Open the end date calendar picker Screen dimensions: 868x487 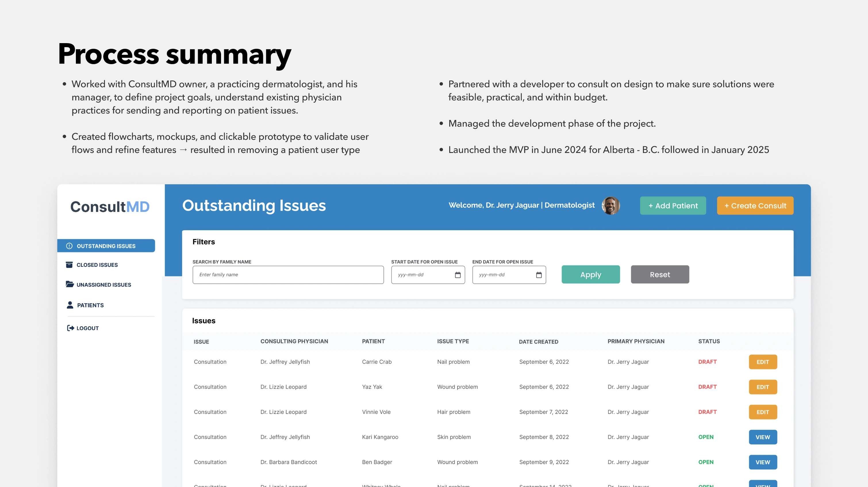[x=539, y=275]
